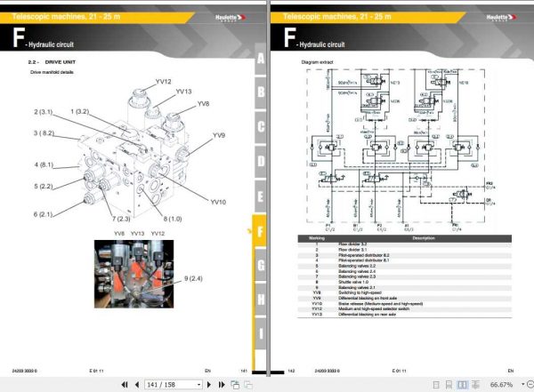
Task: Click the previous view icon
Action: [x=235, y=385]
